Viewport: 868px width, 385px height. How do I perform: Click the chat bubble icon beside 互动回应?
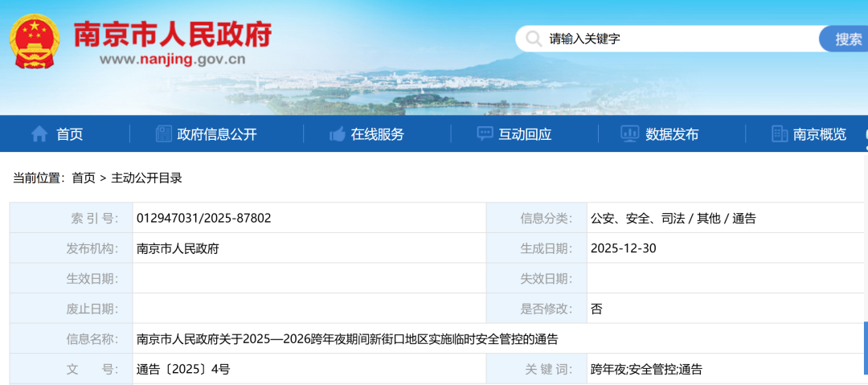pyautogui.click(x=485, y=134)
